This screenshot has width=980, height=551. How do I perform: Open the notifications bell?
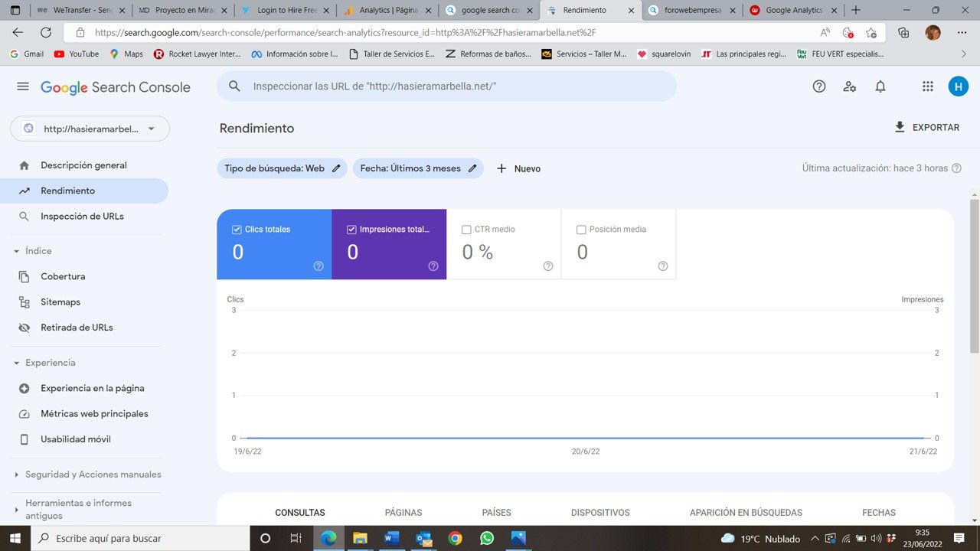(x=880, y=86)
